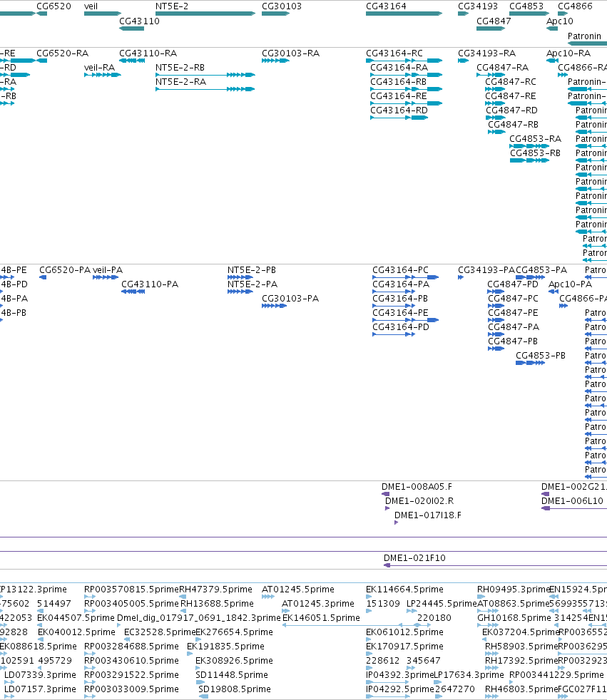Image resolution: width=607 pixels, height=700 pixels.
Task: Click EST RP003441229.5prime
Action: 556,675
